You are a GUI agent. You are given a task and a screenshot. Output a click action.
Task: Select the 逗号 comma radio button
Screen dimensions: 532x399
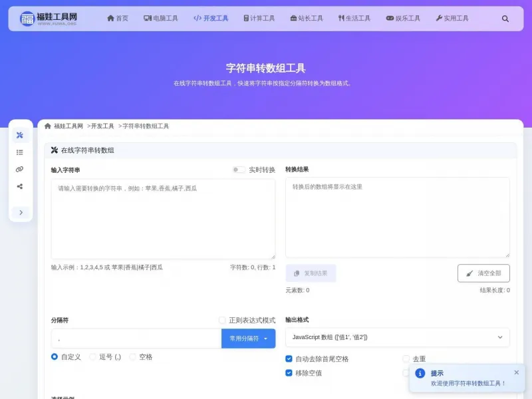click(x=94, y=356)
